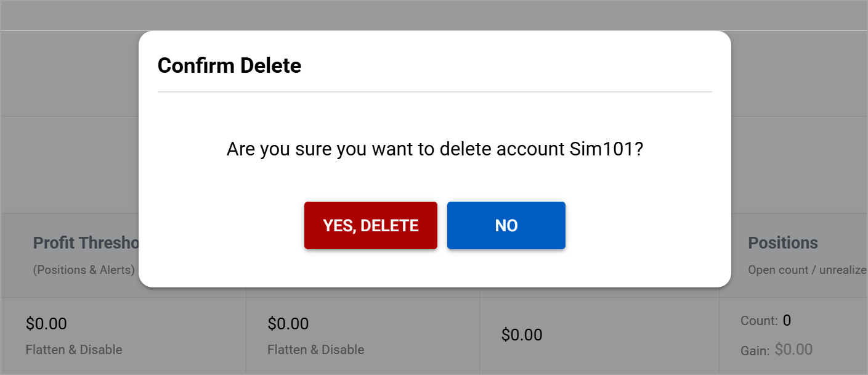Click the Confirm Delete dialog title
Screen dimensions: 868x375
pos(229,65)
